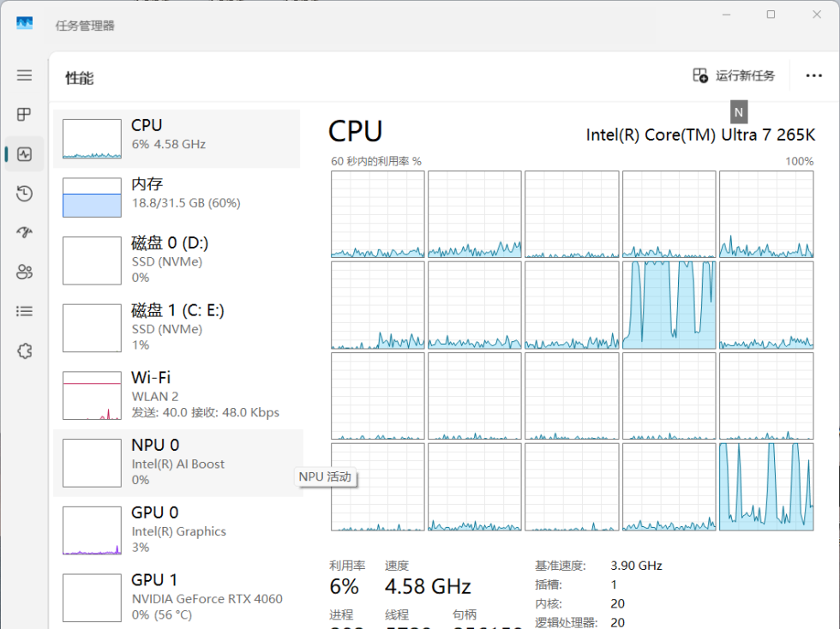The image size is (840, 629).
Task: Open the hamburger navigation menu
Action: pos(24,75)
